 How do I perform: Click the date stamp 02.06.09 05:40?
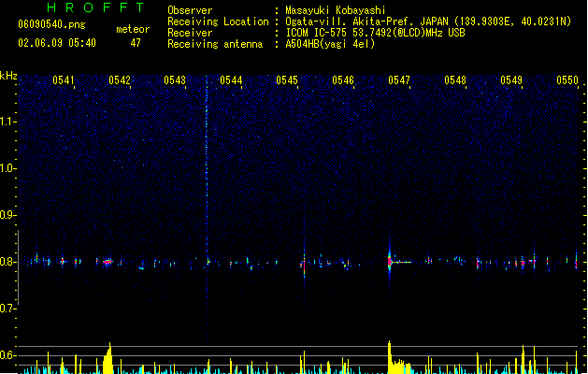(57, 43)
